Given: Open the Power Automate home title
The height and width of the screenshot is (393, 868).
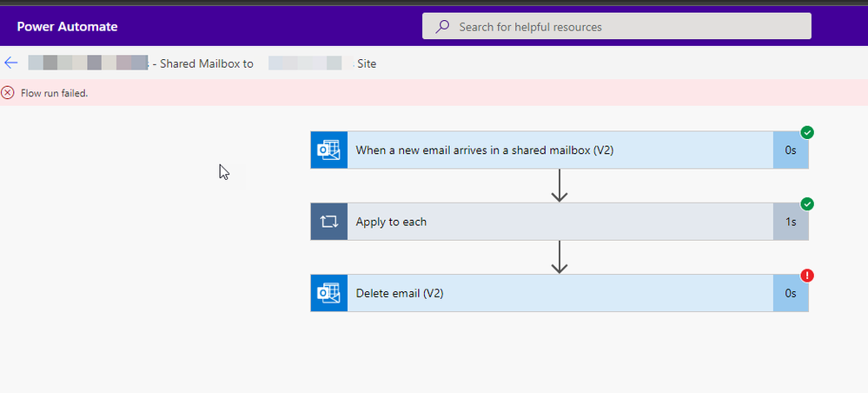Looking at the screenshot, I should 67,27.
